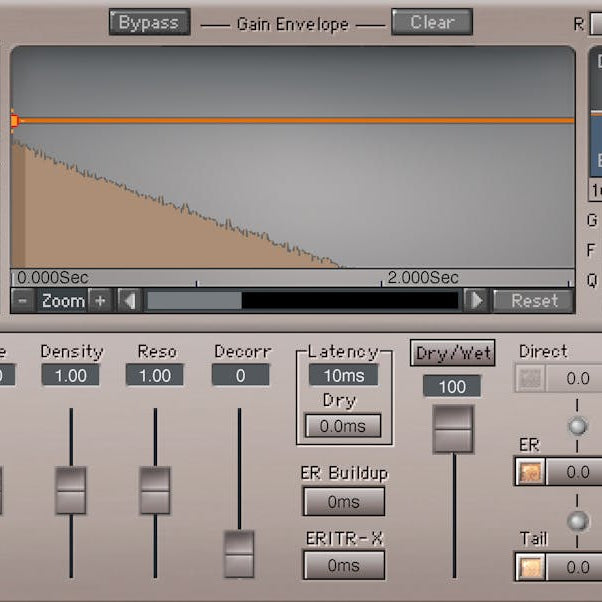
Task: Click the Latency 10ms value
Action: pyautogui.click(x=344, y=375)
